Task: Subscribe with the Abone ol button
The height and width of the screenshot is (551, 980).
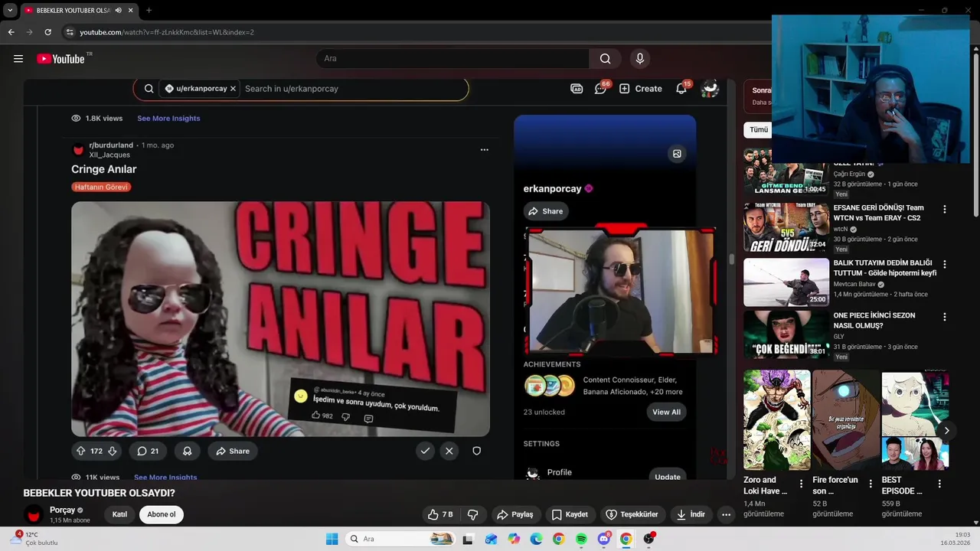Action: pos(162,514)
